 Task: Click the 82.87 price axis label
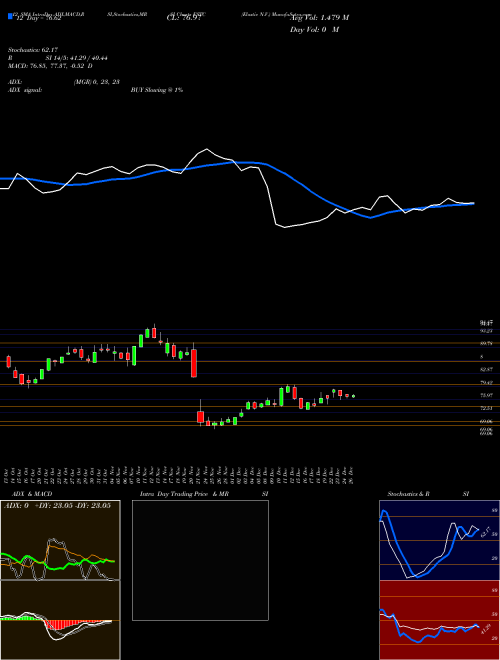tap(487, 369)
